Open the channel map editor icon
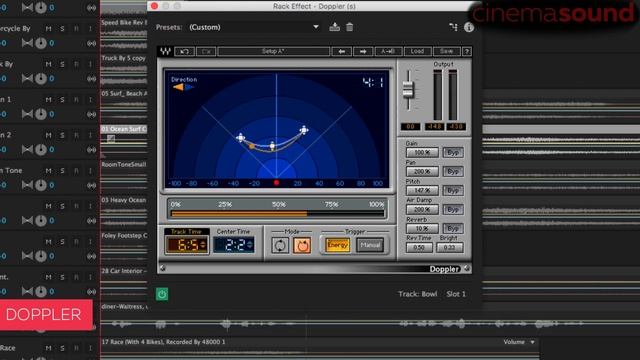Viewport: 640px width, 360px height. pos(453,27)
